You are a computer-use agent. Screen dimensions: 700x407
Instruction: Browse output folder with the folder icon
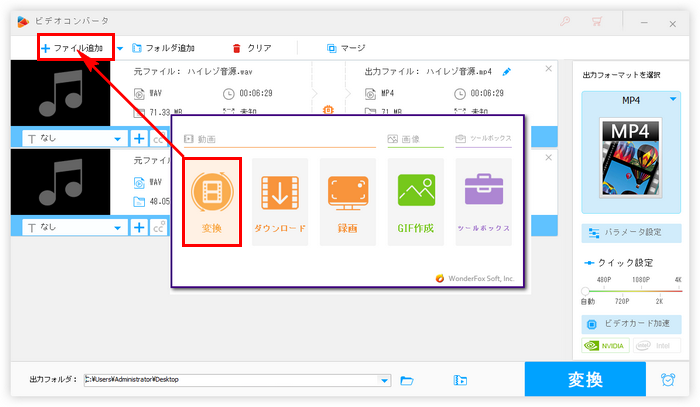(407, 380)
